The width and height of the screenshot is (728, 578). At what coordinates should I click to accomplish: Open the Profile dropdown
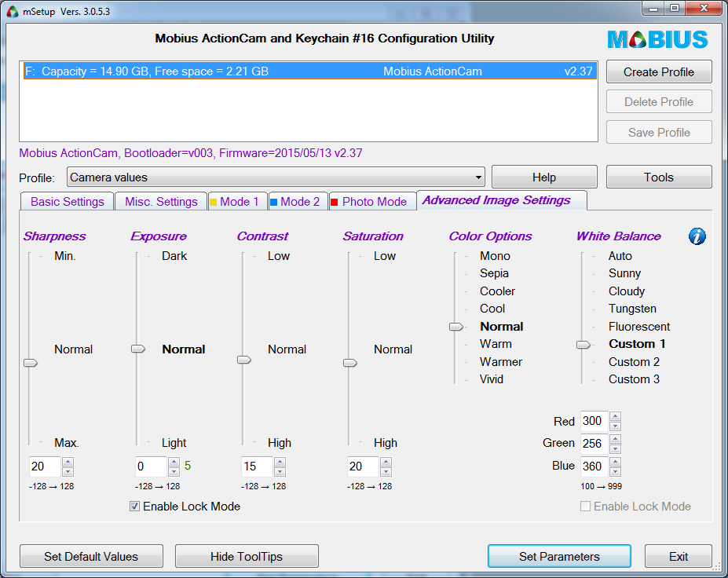pyautogui.click(x=276, y=177)
